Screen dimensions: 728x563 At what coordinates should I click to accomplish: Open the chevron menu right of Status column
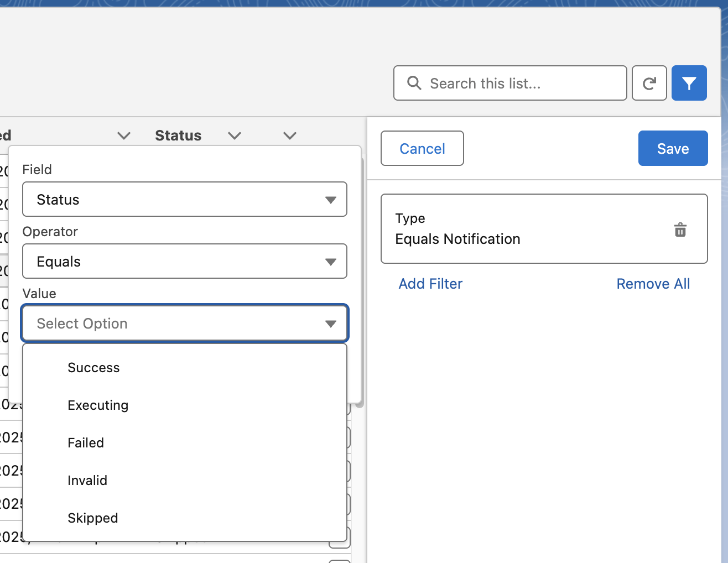(x=290, y=135)
